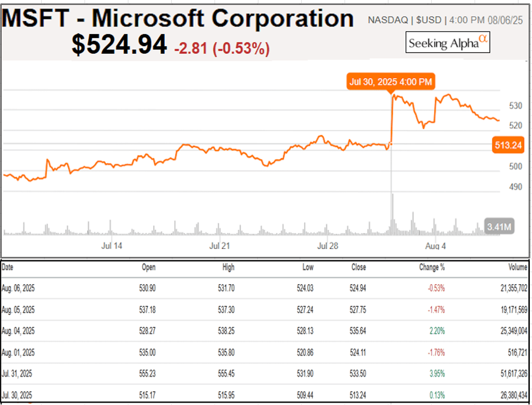Click the Jul 28 date axis label

click(327, 246)
